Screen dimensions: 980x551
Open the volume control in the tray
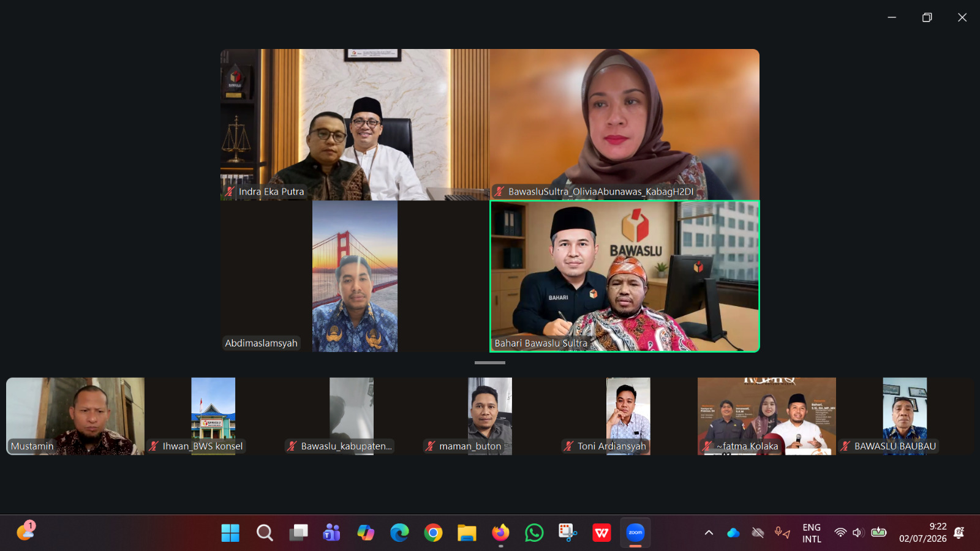[858, 533]
